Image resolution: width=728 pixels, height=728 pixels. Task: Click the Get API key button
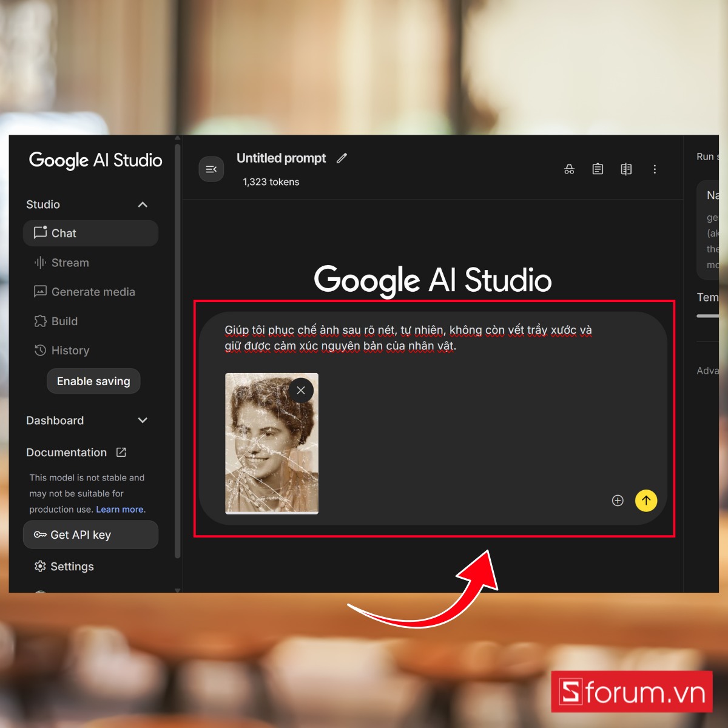pyautogui.click(x=90, y=534)
